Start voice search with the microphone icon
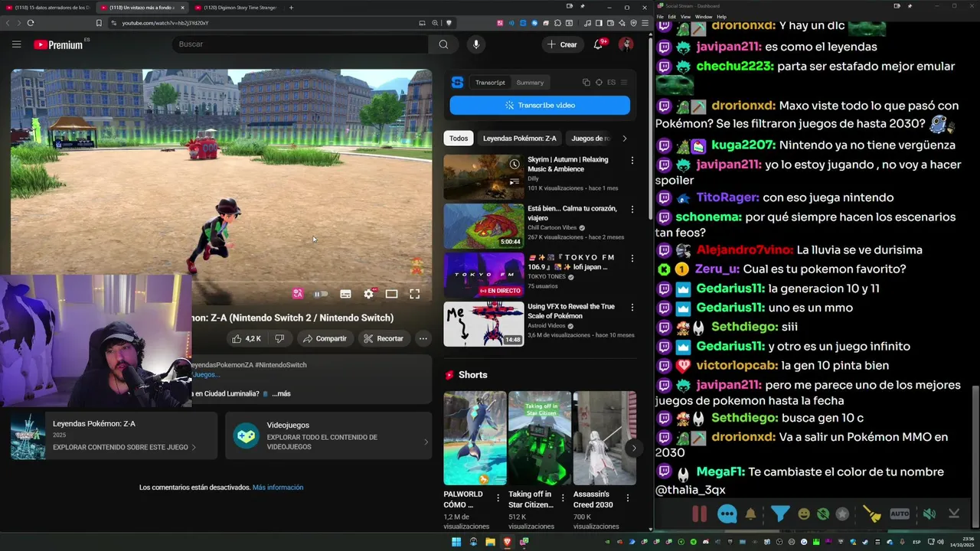 pyautogui.click(x=476, y=44)
